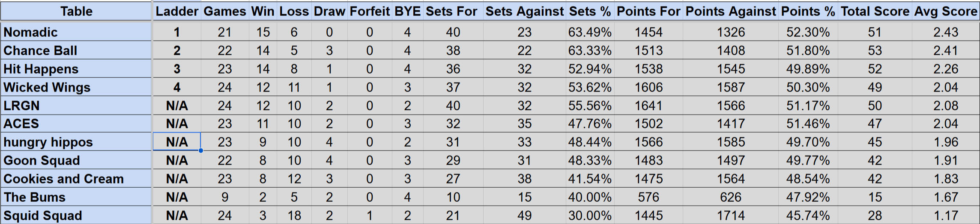This screenshot has height=224, width=980.
Task: Select The Bums team name cell
Action: (76, 197)
